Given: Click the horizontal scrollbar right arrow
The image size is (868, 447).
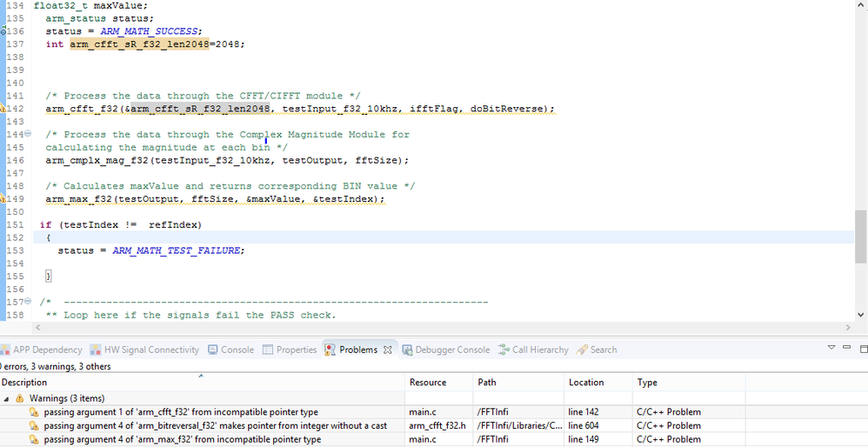Looking at the screenshot, I should (x=849, y=328).
